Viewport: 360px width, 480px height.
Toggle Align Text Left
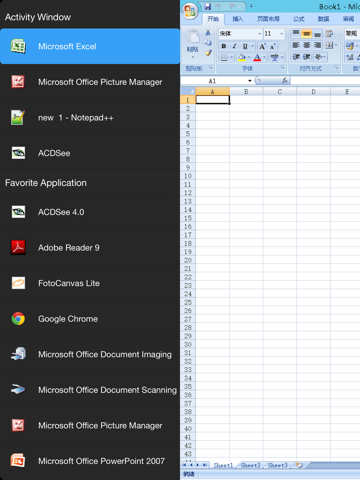pos(296,45)
